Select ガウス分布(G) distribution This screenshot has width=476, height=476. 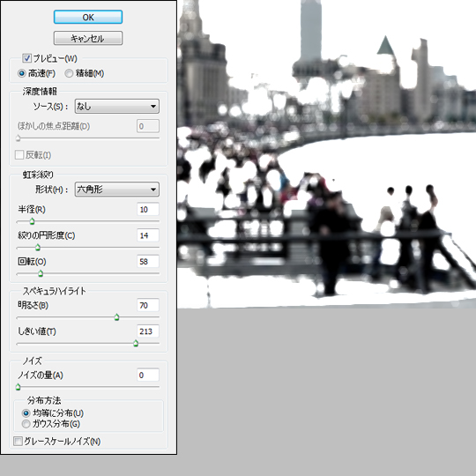[26, 424]
